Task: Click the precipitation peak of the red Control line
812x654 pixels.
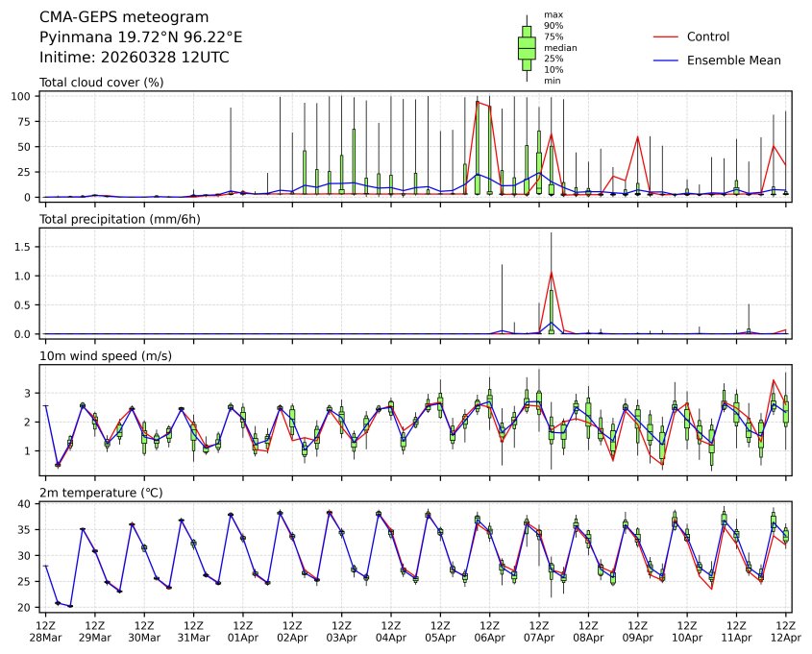Action: coord(551,273)
